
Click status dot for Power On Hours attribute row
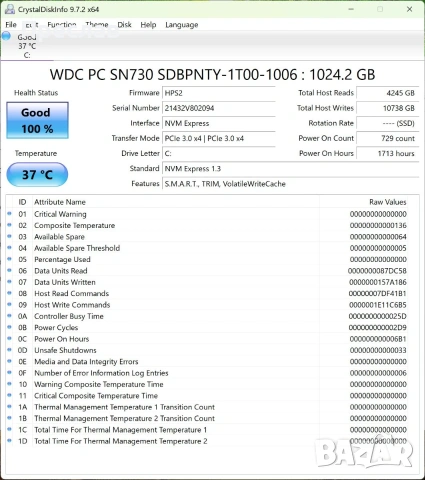tap(9, 338)
